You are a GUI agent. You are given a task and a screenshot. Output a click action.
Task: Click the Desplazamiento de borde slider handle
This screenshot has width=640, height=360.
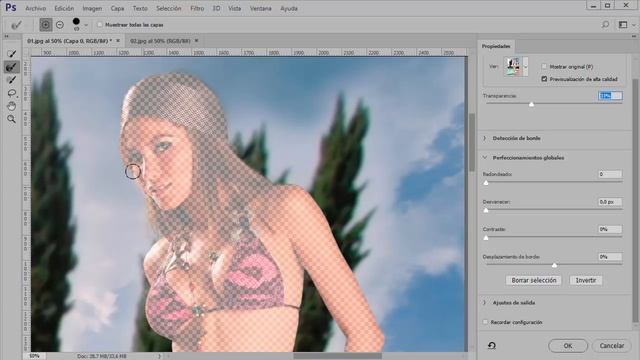pos(554,265)
